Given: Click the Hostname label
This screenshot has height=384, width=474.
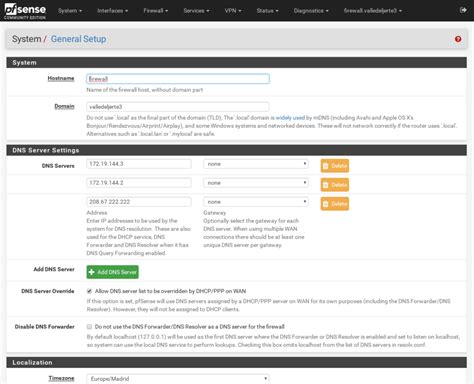Looking at the screenshot, I should 61,78.
